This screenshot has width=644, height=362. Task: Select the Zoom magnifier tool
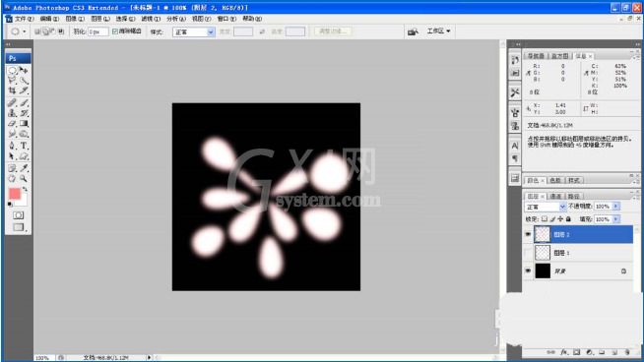click(24, 178)
